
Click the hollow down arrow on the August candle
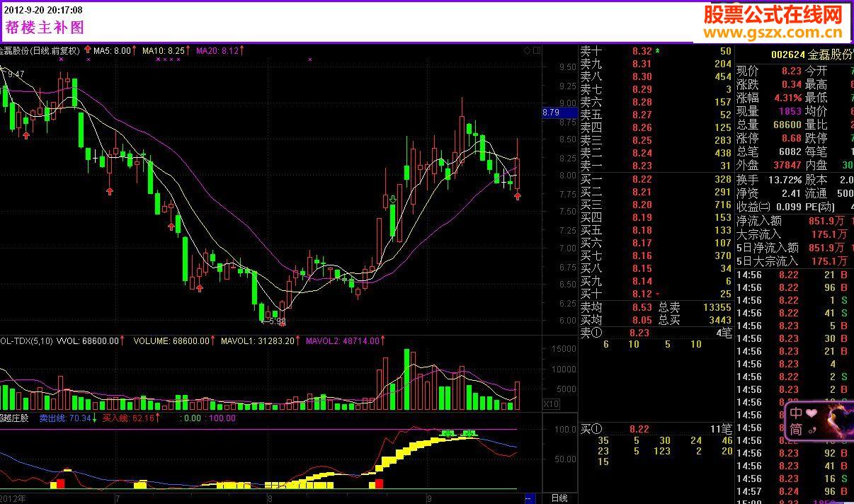(x=392, y=200)
